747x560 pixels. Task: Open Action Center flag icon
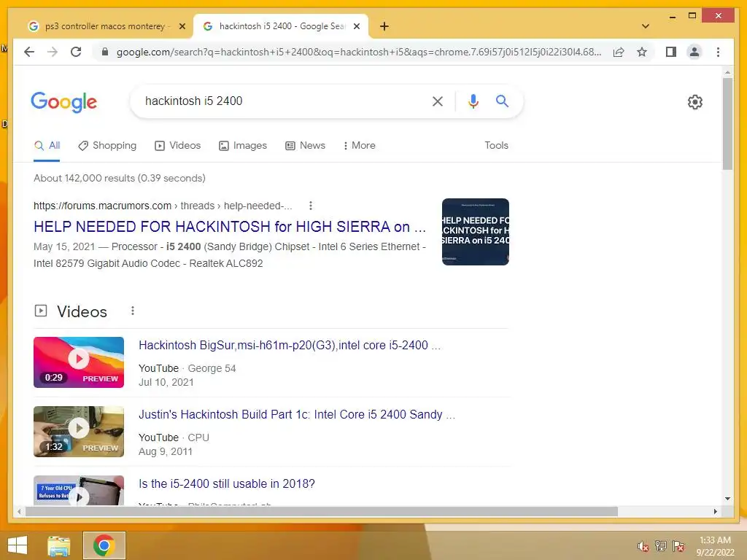tap(678, 546)
